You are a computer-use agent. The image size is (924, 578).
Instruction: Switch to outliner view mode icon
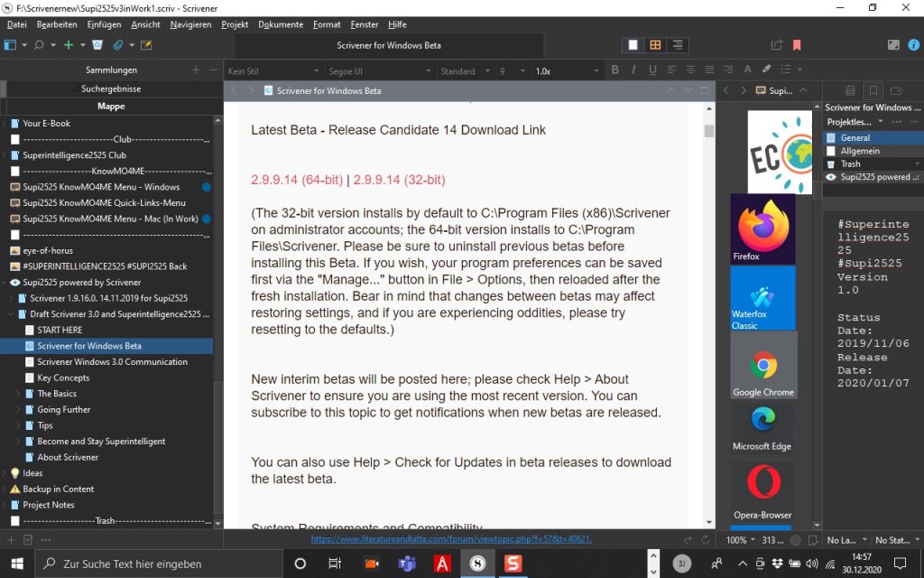tap(677, 45)
